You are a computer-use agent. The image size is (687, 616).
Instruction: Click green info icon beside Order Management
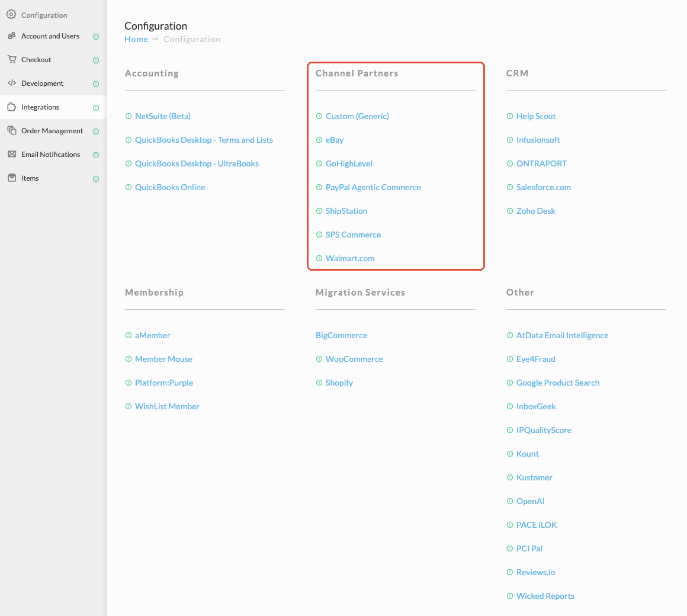pos(96,131)
